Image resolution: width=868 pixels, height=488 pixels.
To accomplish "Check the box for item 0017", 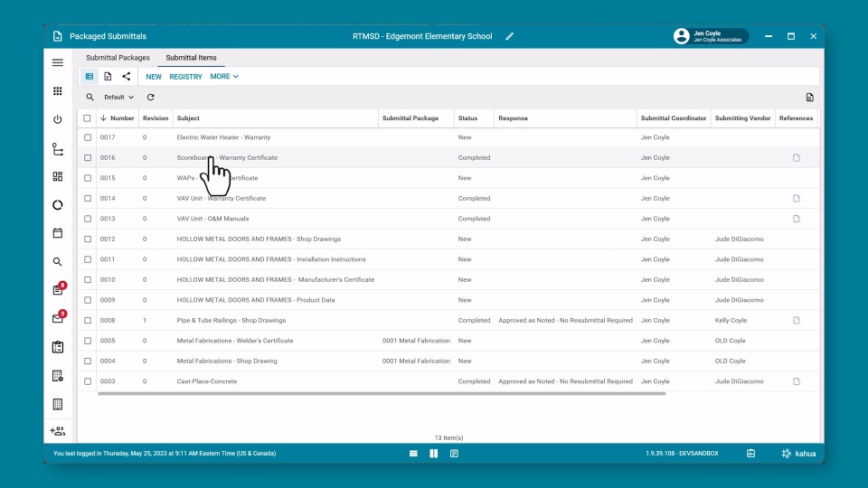I will click(x=88, y=137).
